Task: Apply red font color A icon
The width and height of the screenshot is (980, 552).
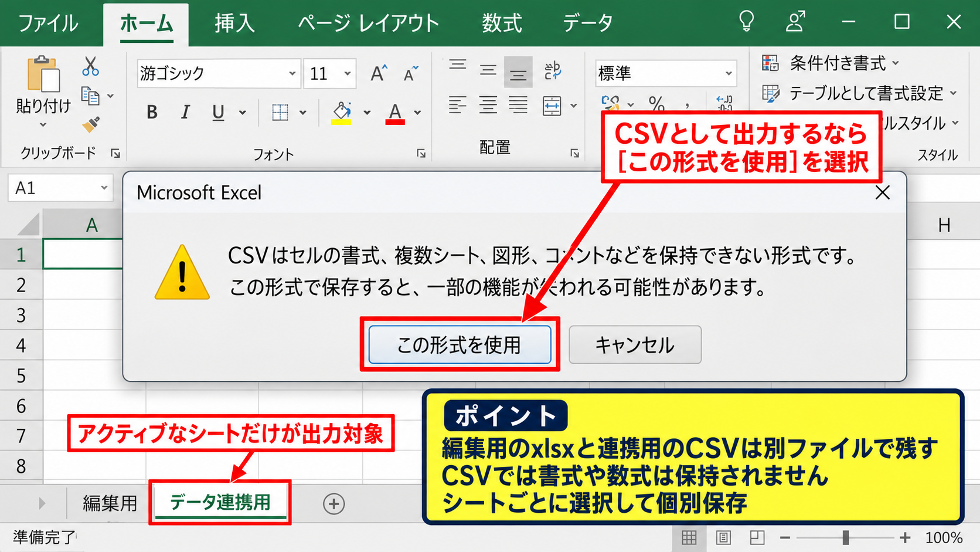Action: pyautogui.click(x=396, y=113)
